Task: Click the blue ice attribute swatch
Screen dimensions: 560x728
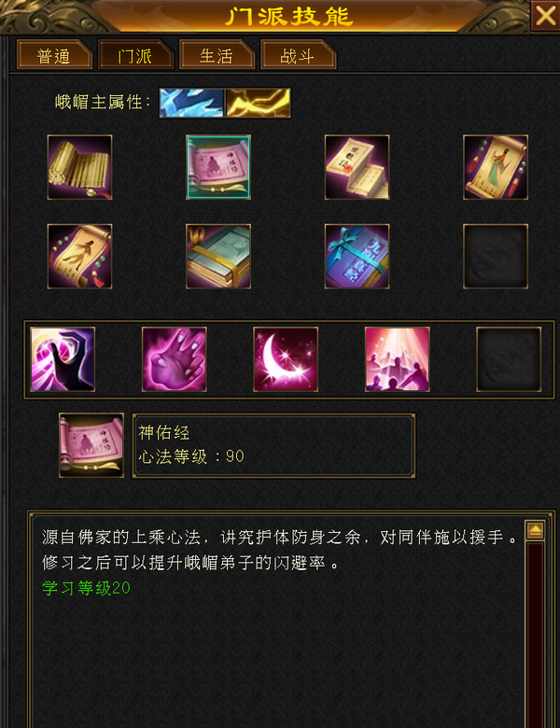Action: click(x=191, y=103)
